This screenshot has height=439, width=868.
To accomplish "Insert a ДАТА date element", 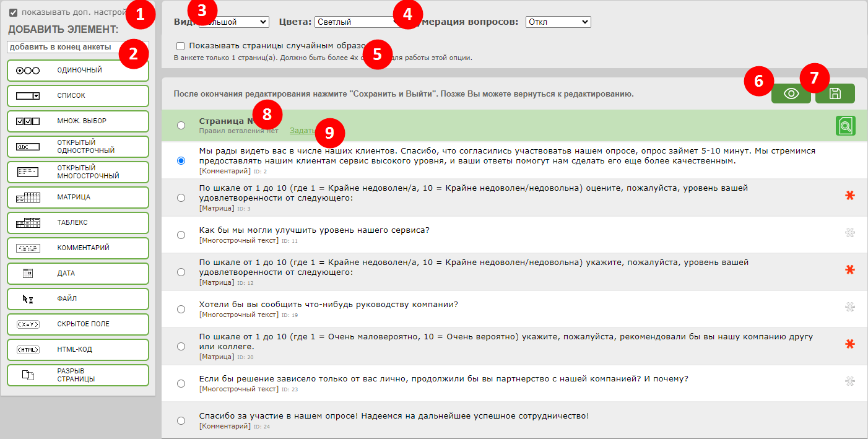I will pyautogui.click(x=78, y=273).
